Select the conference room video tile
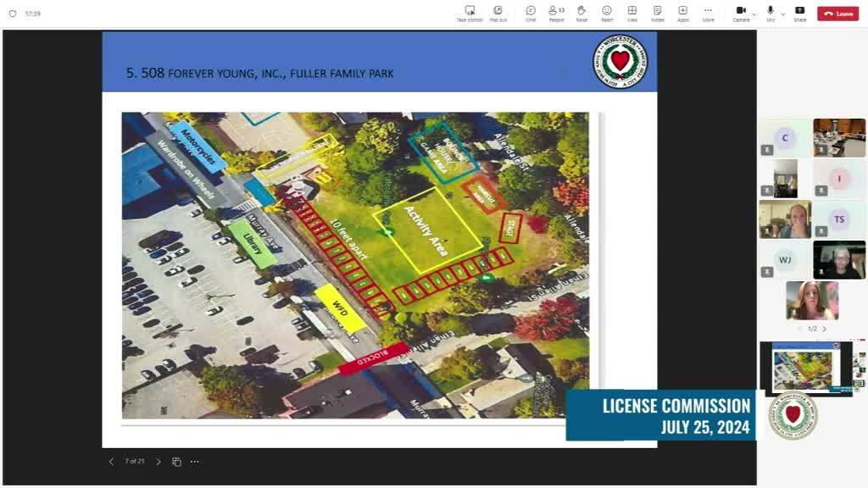Viewport: 868px width, 488px height. [839, 138]
